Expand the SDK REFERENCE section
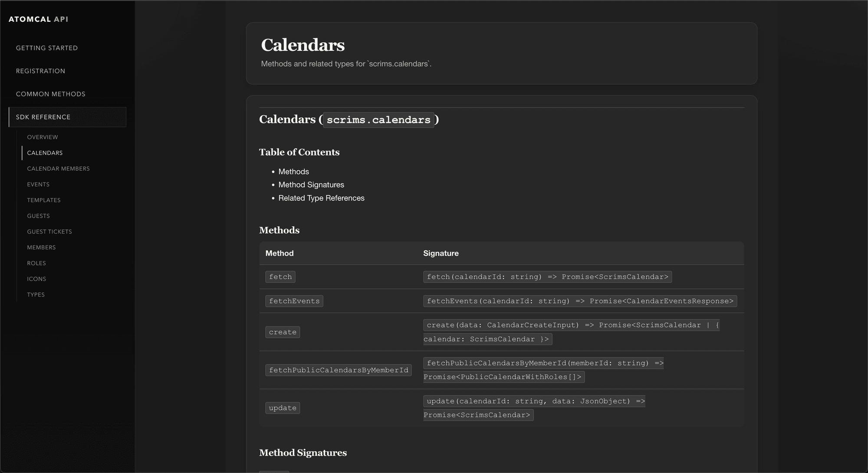Viewport: 868px width, 473px height. point(43,117)
